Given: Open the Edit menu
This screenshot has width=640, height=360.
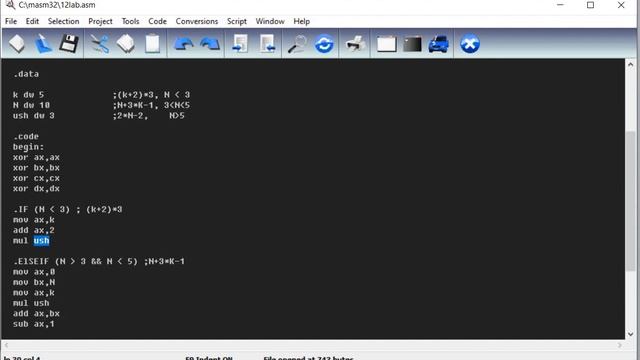Looking at the screenshot, I should pyautogui.click(x=32, y=21).
